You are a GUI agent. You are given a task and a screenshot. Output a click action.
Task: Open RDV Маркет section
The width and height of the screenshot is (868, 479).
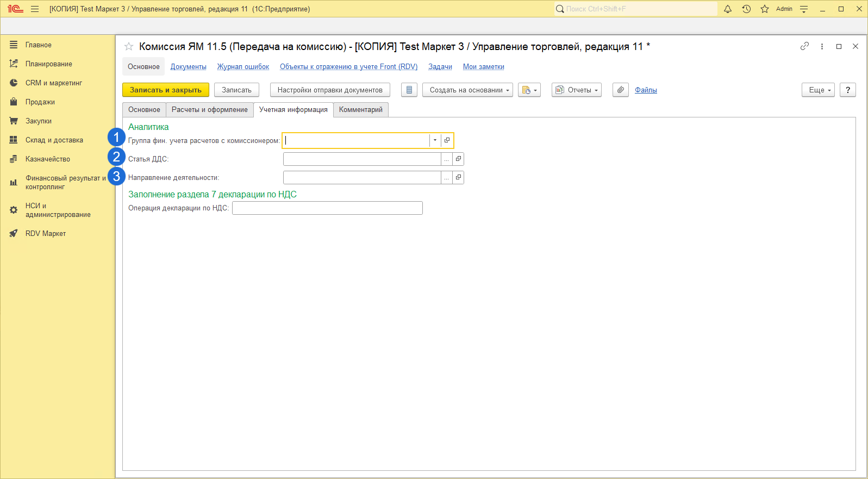point(45,234)
